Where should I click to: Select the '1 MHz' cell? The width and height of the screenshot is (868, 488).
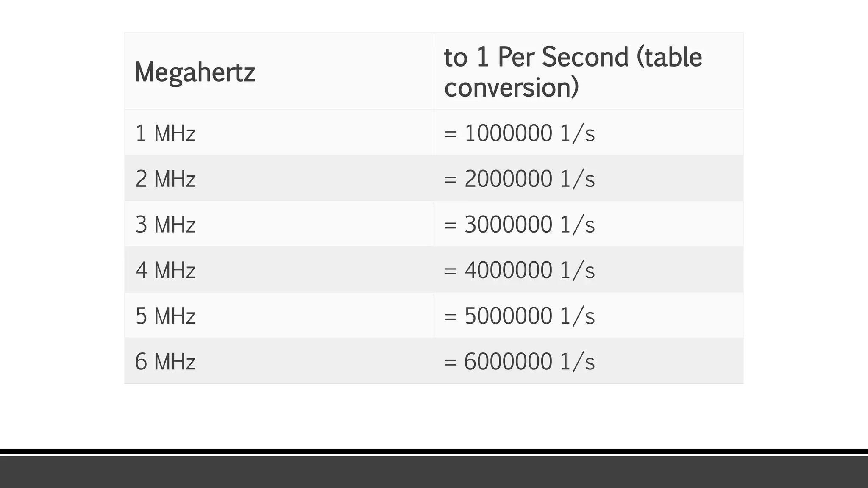[x=165, y=133]
